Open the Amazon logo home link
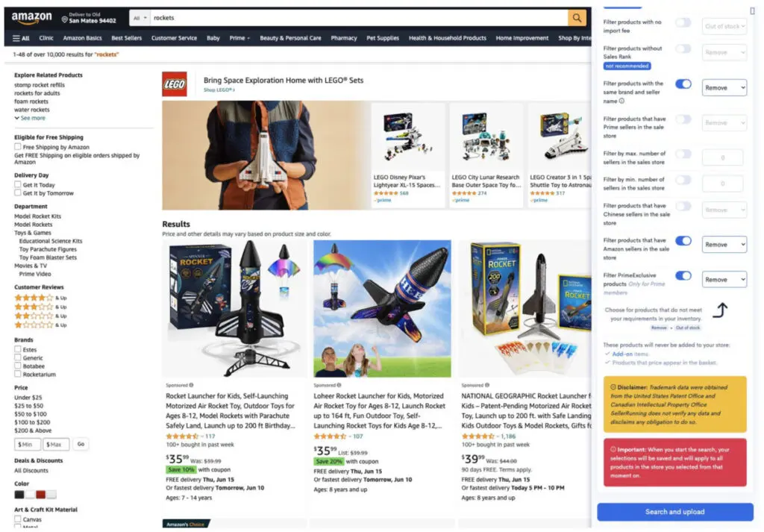 (x=31, y=18)
